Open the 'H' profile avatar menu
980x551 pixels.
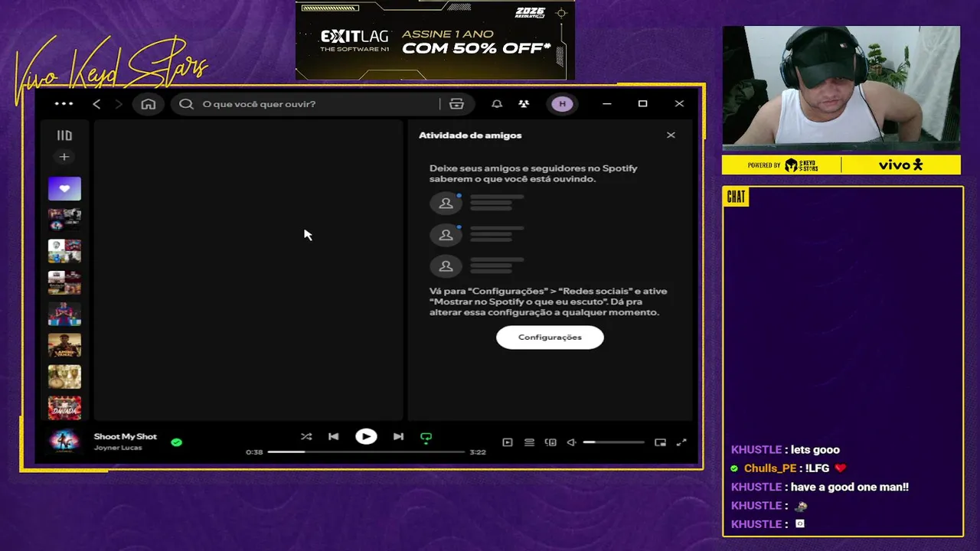pos(562,104)
